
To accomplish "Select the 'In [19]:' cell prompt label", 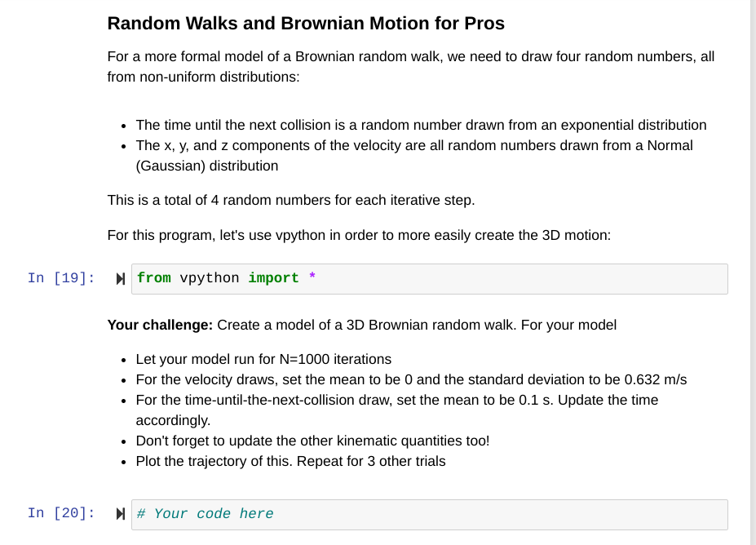I will (x=61, y=278).
